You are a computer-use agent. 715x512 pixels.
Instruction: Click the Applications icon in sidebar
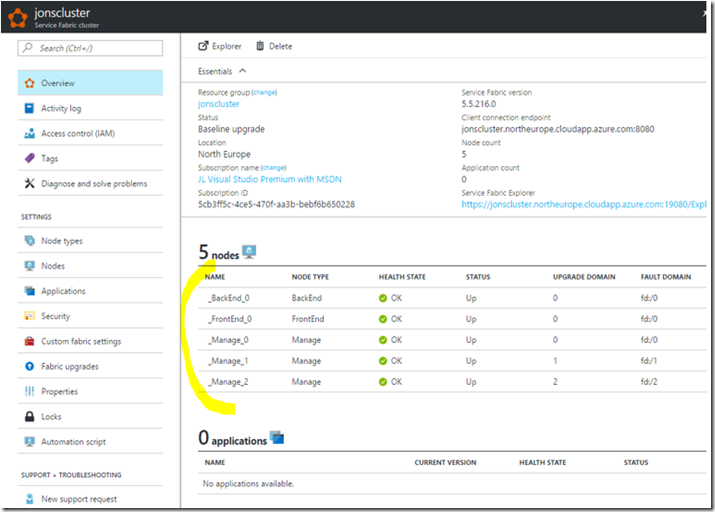30,290
